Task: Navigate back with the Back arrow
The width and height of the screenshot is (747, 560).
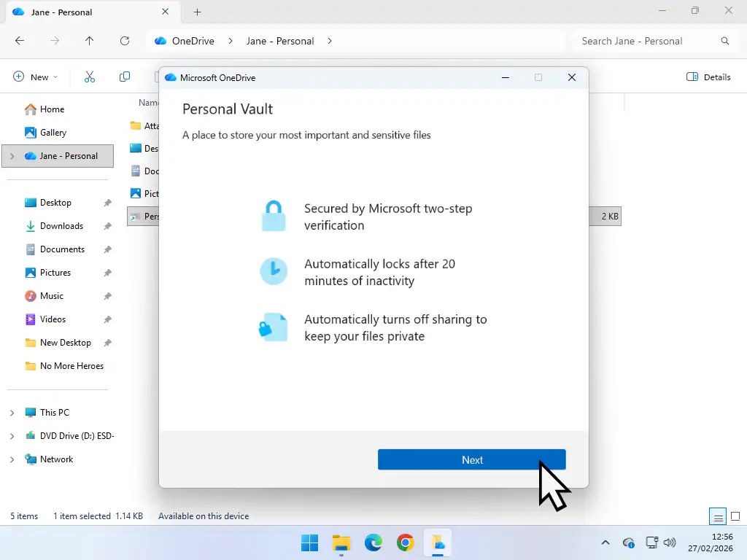Action: tap(20, 41)
